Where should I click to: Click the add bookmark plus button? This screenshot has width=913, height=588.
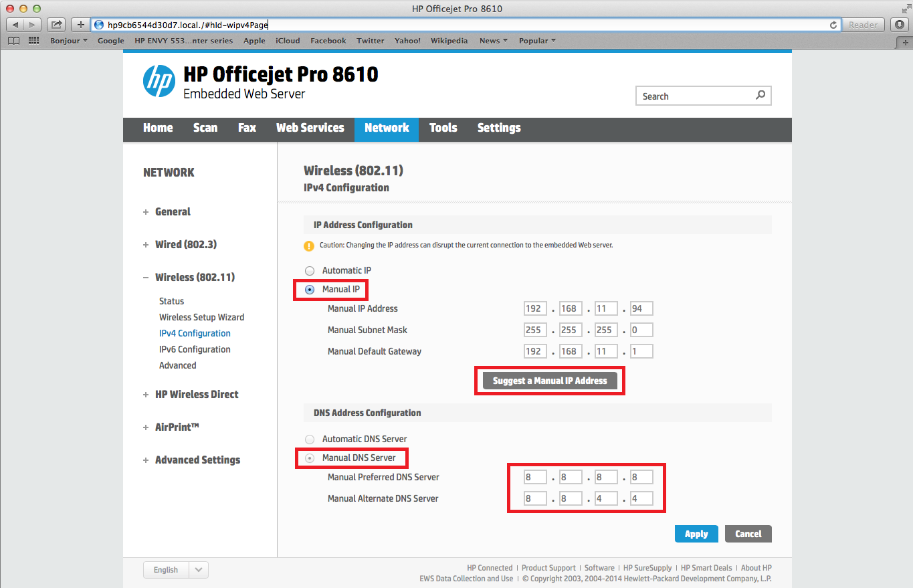pyautogui.click(x=81, y=25)
